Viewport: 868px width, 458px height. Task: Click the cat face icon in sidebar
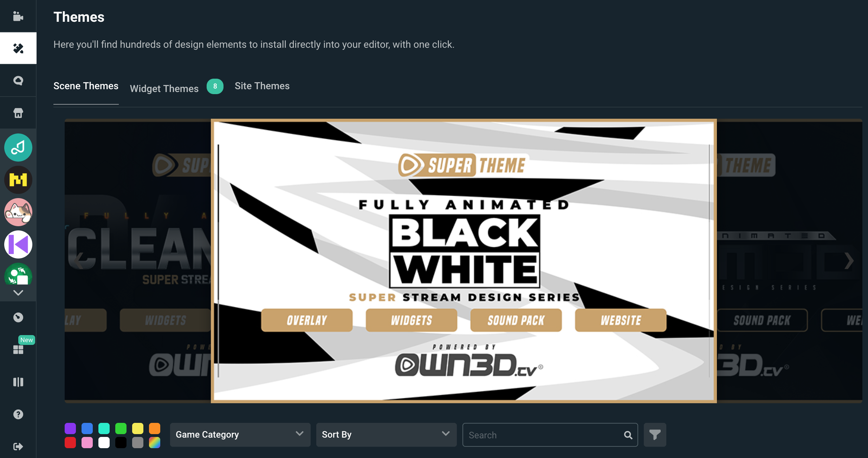pos(18,212)
